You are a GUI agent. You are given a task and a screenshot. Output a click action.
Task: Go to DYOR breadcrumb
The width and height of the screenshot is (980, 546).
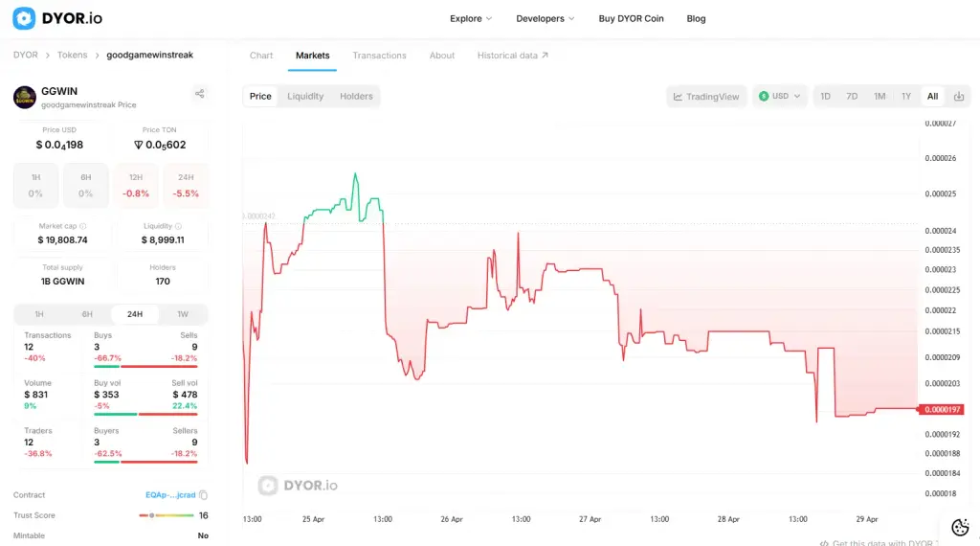(x=26, y=55)
